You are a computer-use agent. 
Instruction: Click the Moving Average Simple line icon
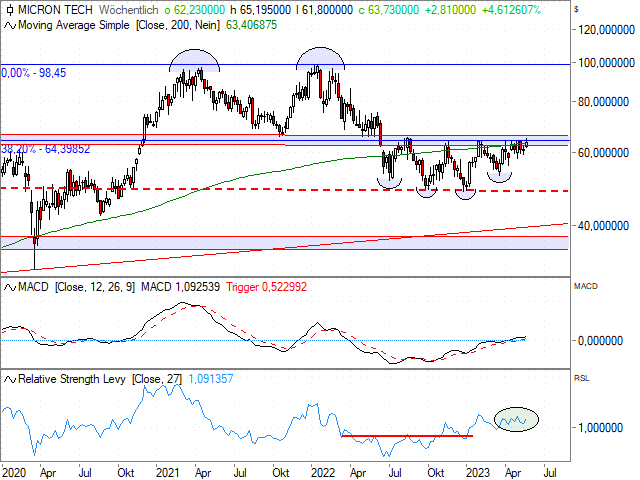10,26
